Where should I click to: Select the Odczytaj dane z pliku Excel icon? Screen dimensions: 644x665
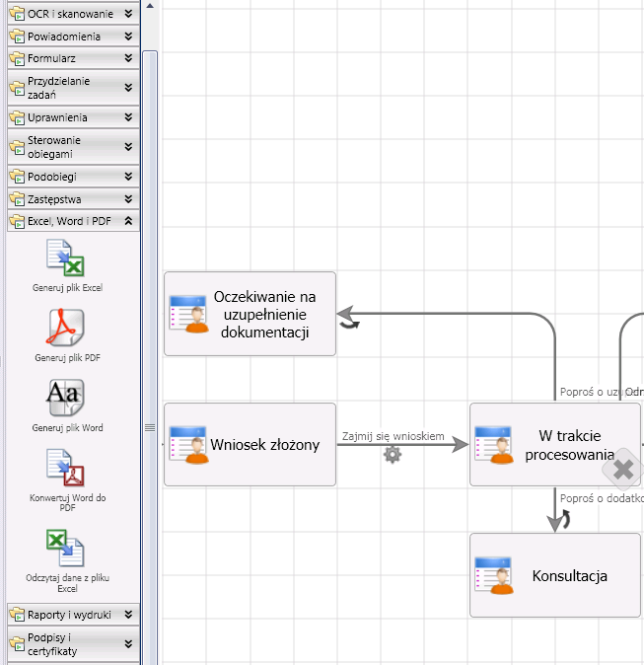pos(65,548)
